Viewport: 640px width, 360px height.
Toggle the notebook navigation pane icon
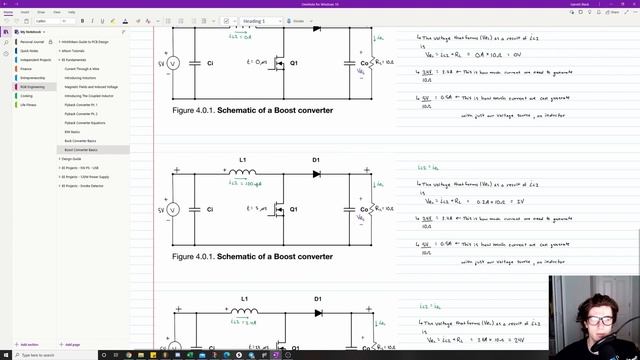pos(6,32)
